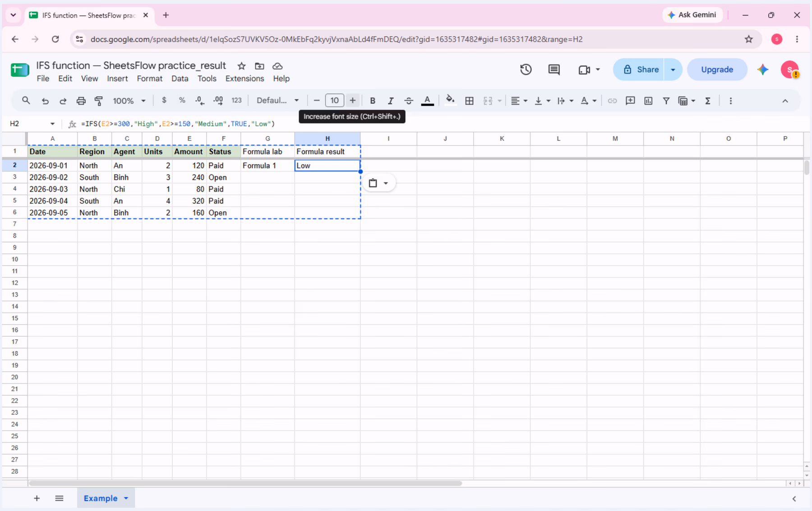
Task: Hide the menus with the caret
Action: pos(785,101)
